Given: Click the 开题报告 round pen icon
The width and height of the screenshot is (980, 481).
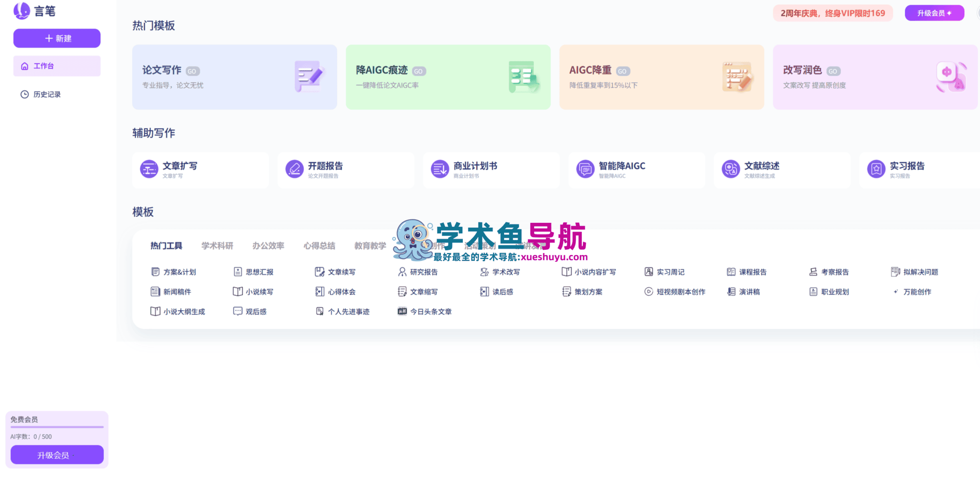Looking at the screenshot, I should tap(294, 169).
